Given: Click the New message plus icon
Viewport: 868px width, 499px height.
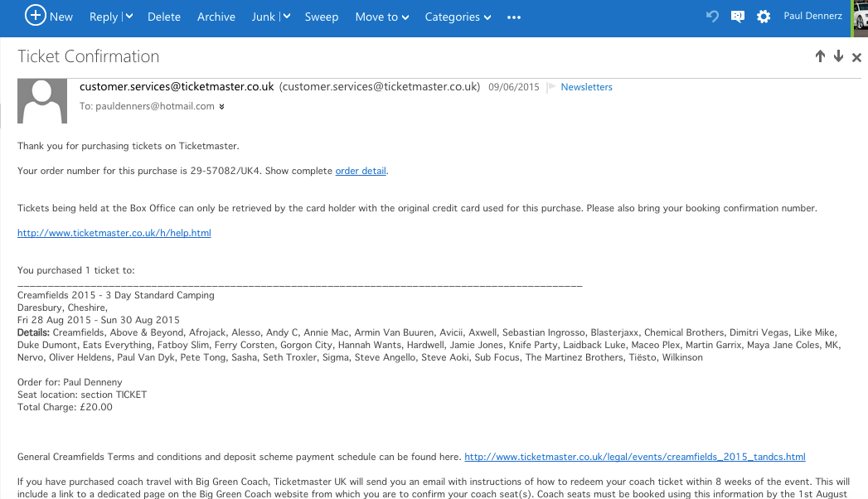Looking at the screenshot, I should [x=35, y=16].
